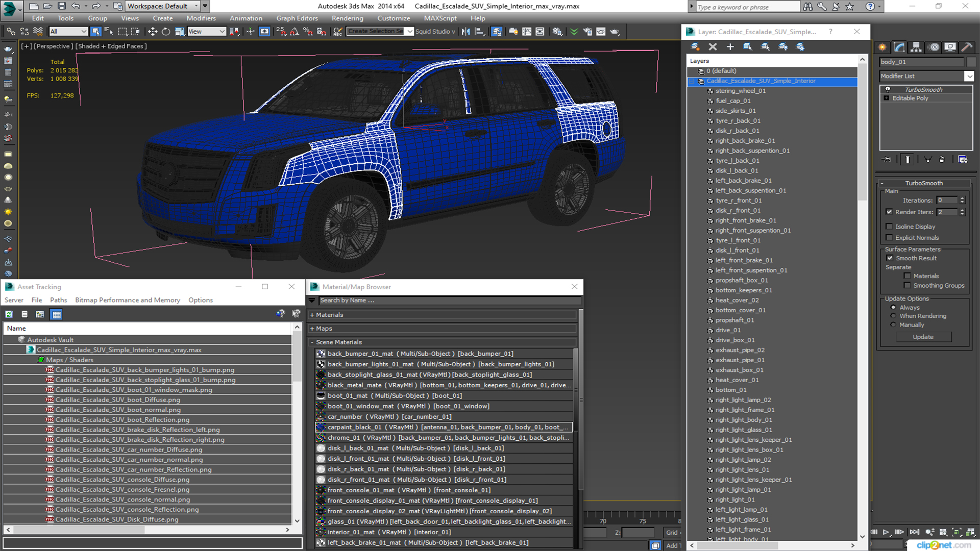
Task: Collapse TurboSmooth rollout header
Action: pyautogui.click(x=924, y=183)
